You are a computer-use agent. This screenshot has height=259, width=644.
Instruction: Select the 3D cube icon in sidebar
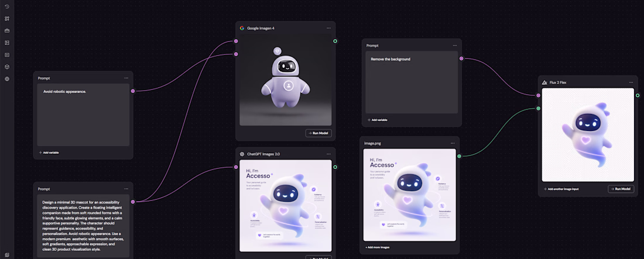tap(7, 67)
